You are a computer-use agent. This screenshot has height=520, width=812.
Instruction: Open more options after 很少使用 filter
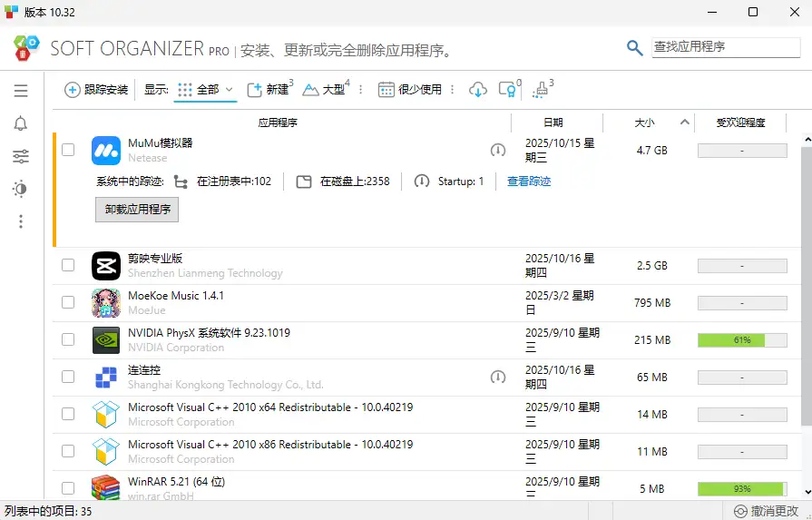452,90
